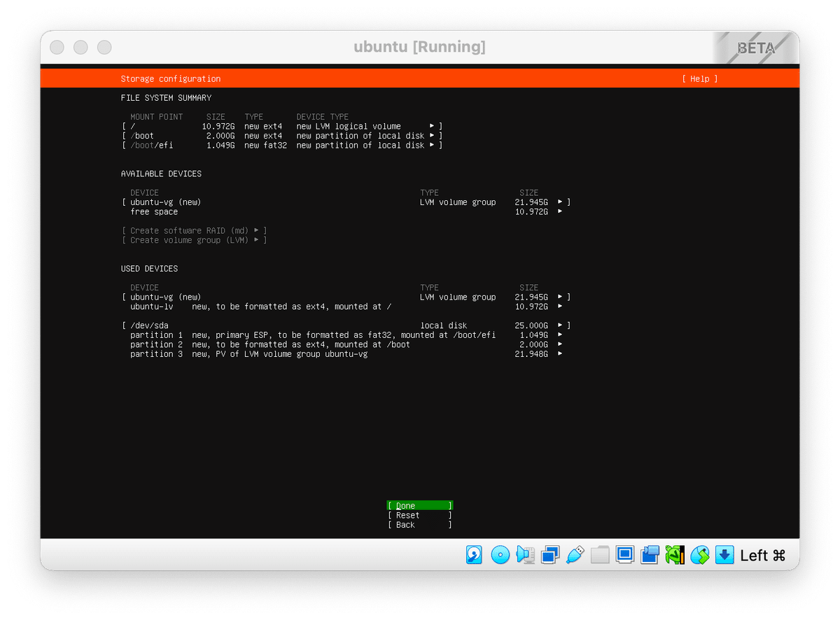Click the optical drive status icon
This screenshot has width=840, height=620.
click(500, 555)
